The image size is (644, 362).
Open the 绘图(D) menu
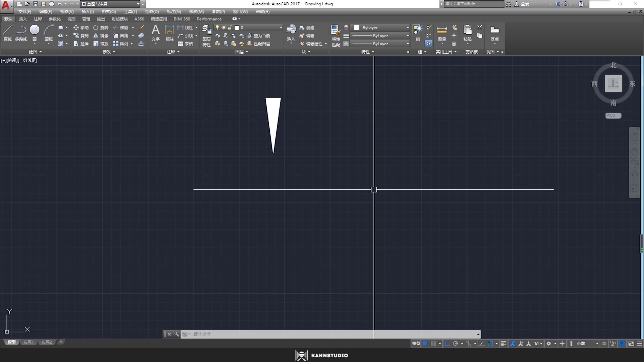coord(152,11)
